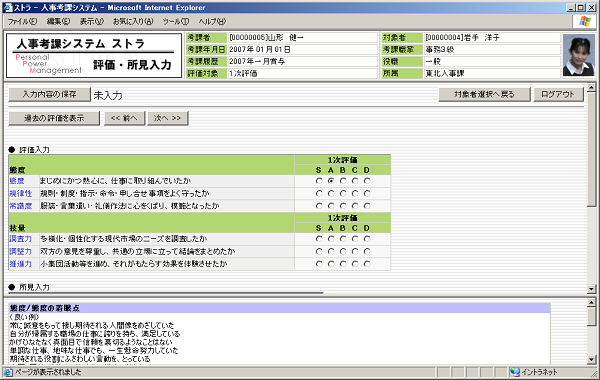Viewport: 600px width, 380px height.
Task: Click the 東北人事課 department value
Action: [x=445, y=73]
